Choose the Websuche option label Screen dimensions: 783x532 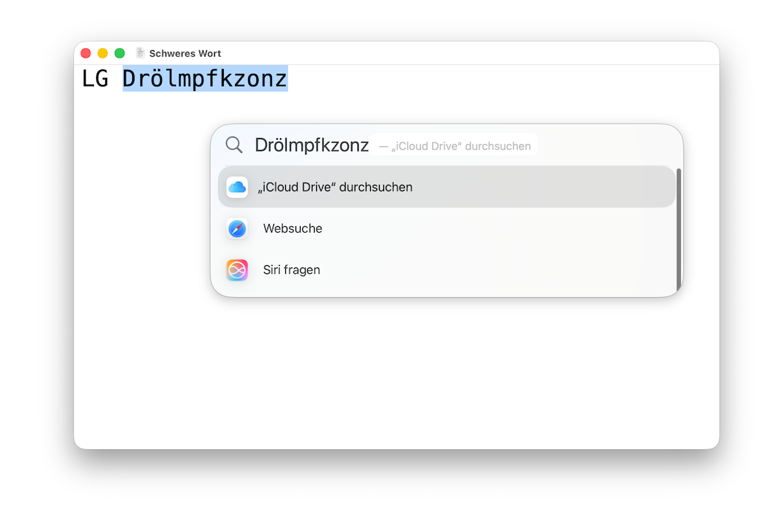(293, 228)
